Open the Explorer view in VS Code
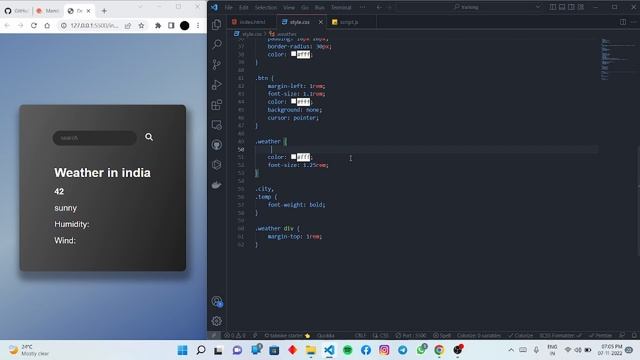This screenshot has height=360, width=640. pyautogui.click(x=217, y=24)
